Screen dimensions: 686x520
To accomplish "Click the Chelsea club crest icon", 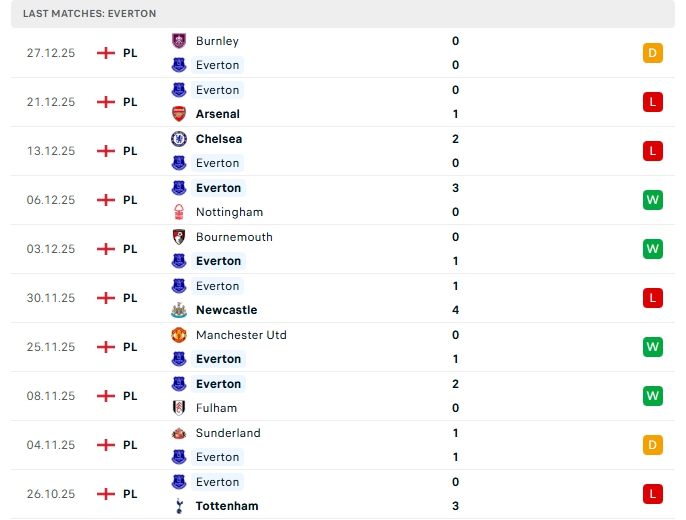I will (179, 139).
